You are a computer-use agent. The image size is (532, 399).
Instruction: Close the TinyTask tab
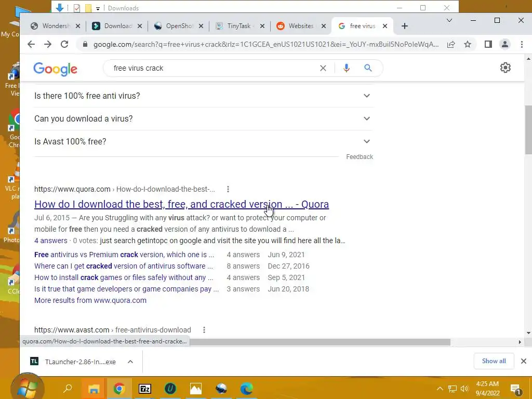(262, 26)
